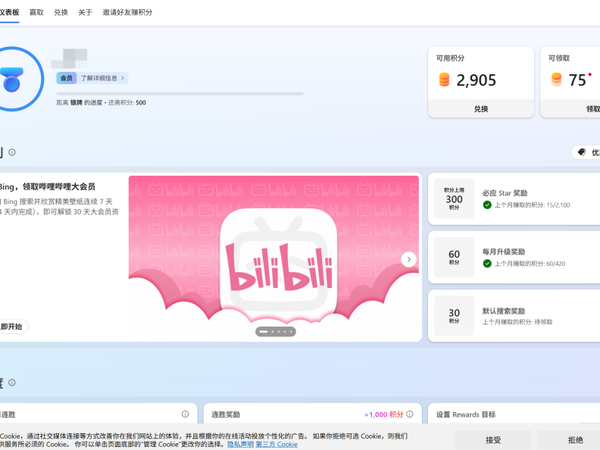
Task: Open the 隐私声明 link in cookie banner
Action: pyautogui.click(x=240, y=444)
